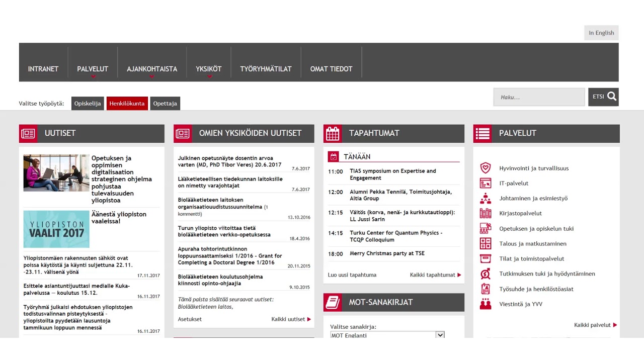Screen dimensions: 644x362
Task: Open the Julkinen opetusnäyte Tibor Veres news
Action: (229, 161)
